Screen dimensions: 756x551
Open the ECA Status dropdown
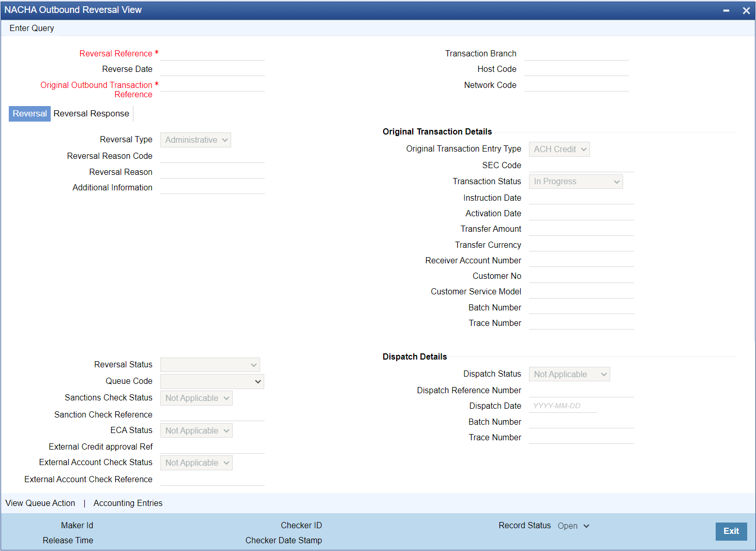click(196, 431)
